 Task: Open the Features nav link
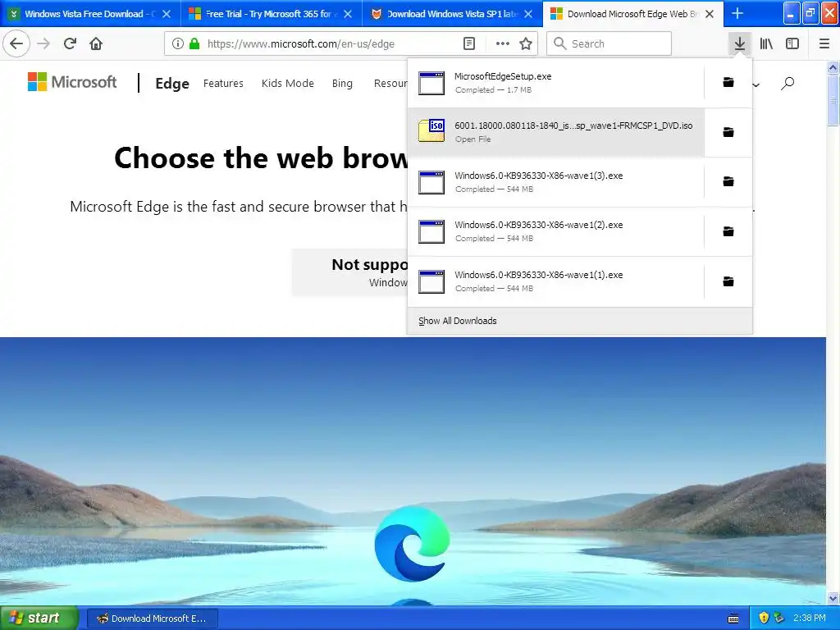click(223, 83)
